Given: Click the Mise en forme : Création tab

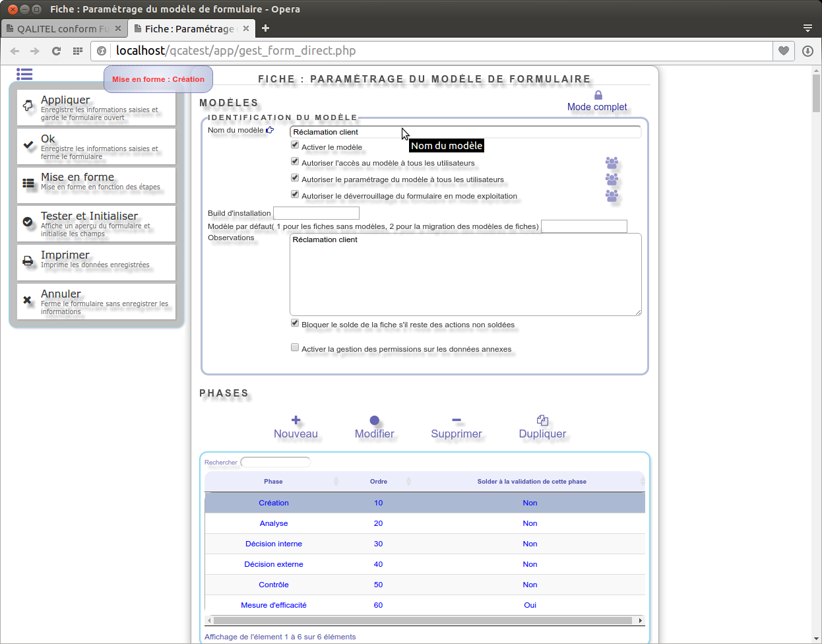Looking at the screenshot, I should click(158, 79).
